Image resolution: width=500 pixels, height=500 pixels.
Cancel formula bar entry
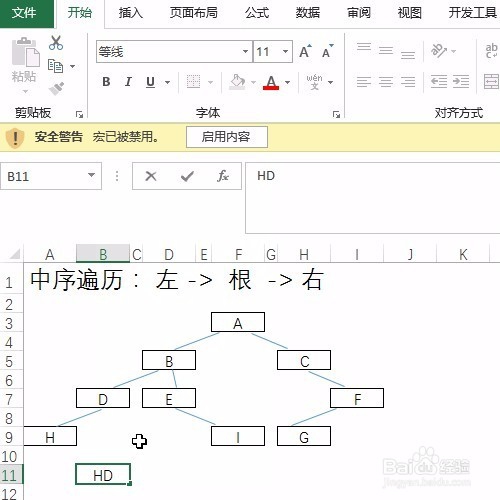(x=151, y=176)
